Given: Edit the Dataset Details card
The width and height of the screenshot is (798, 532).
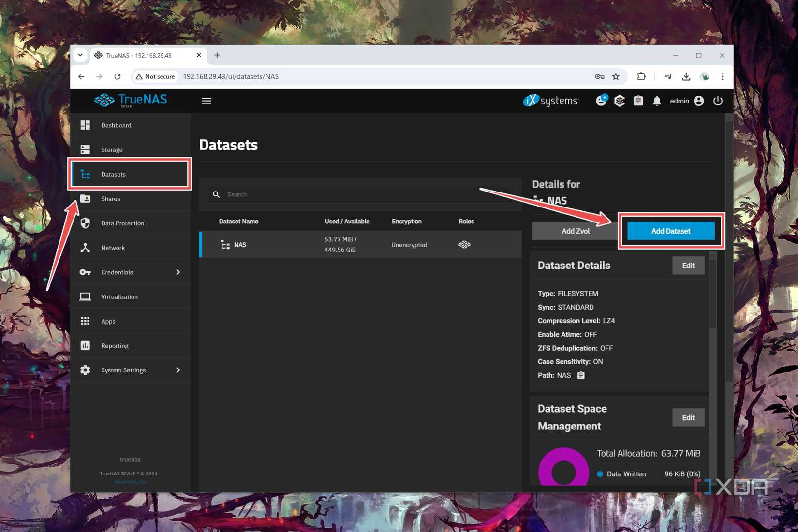Looking at the screenshot, I should point(688,266).
